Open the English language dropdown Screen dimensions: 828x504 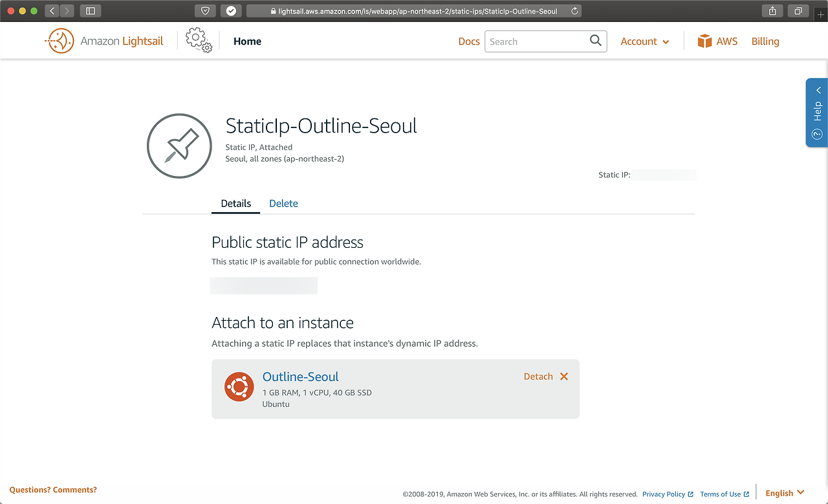785,493
